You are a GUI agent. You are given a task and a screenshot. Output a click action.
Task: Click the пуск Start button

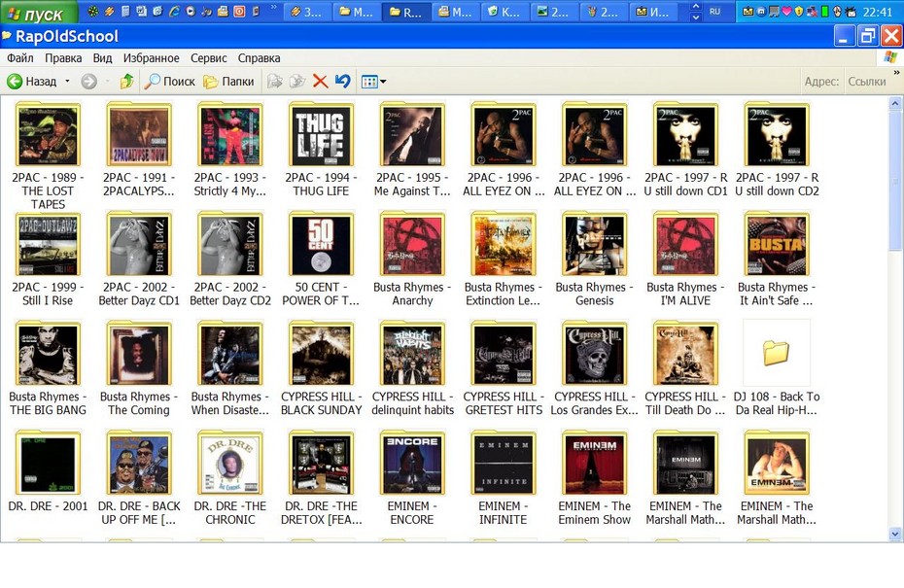[38, 12]
